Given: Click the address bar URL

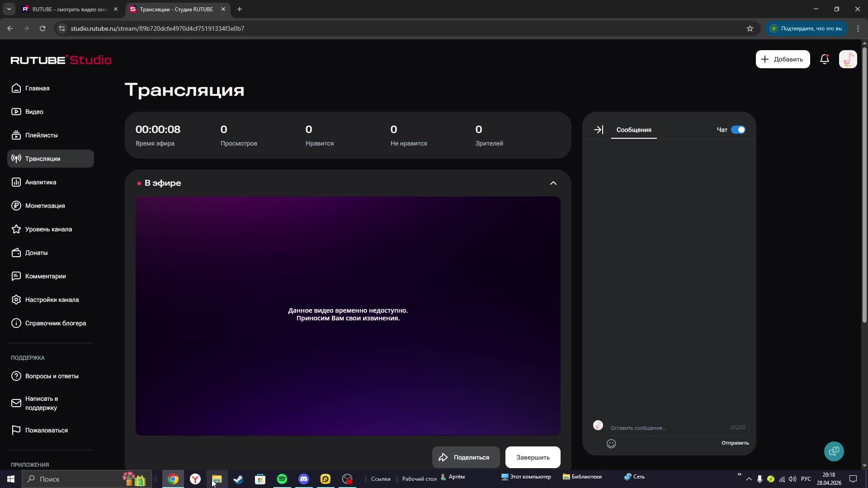Looking at the screenshot, I should click(157, 28).
